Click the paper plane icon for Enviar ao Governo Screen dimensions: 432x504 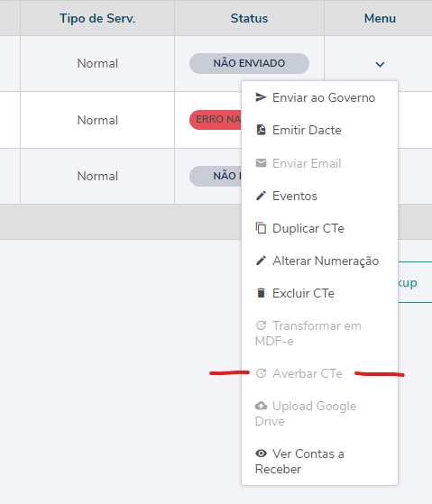point(261,97)
